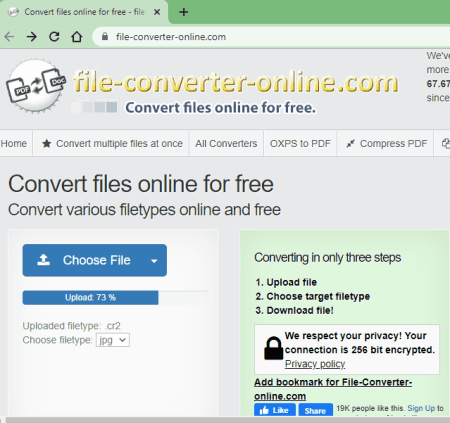Open the All Converters menu item

[226, 144]
